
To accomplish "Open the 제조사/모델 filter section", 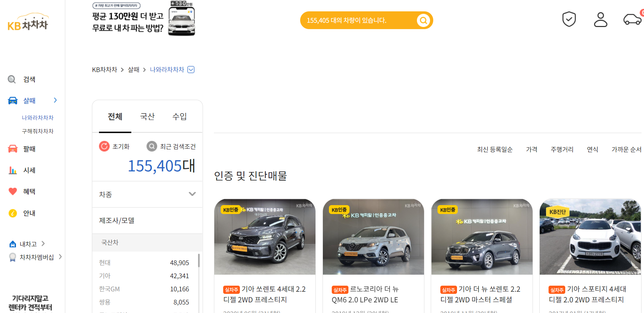I will 147,220.
